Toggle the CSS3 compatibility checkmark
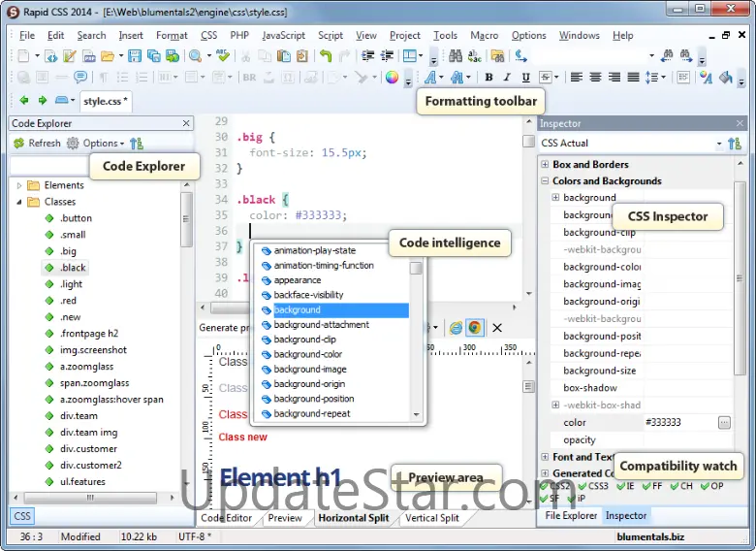Screen dimensions: 756x551 (582, 486)
